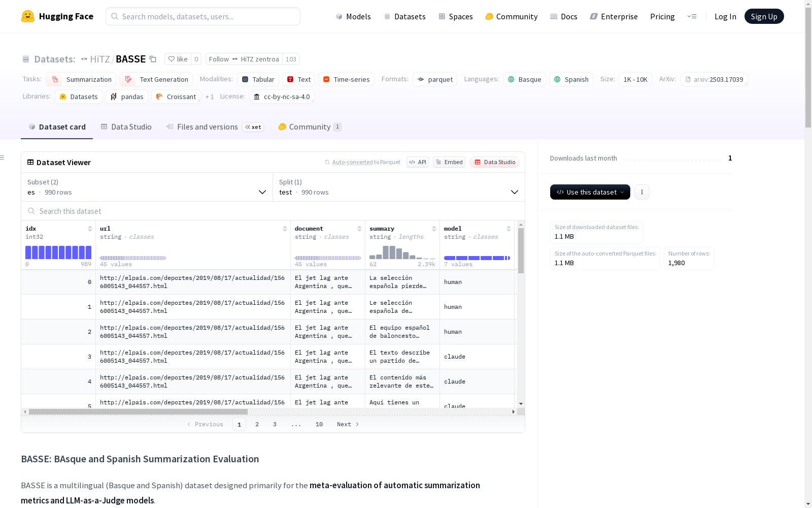Open the navigation more-menu icon
812x508 pixels.
tap(692, 16)
